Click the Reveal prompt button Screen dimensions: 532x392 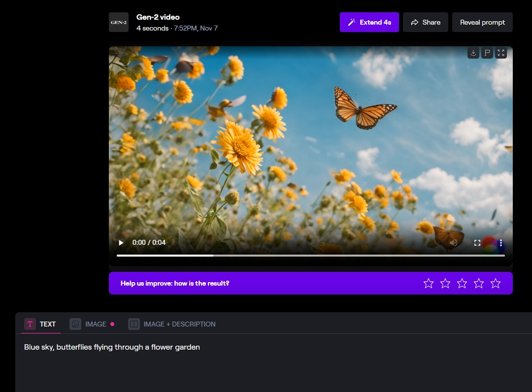pyautogui.click(x=482, y=22)
